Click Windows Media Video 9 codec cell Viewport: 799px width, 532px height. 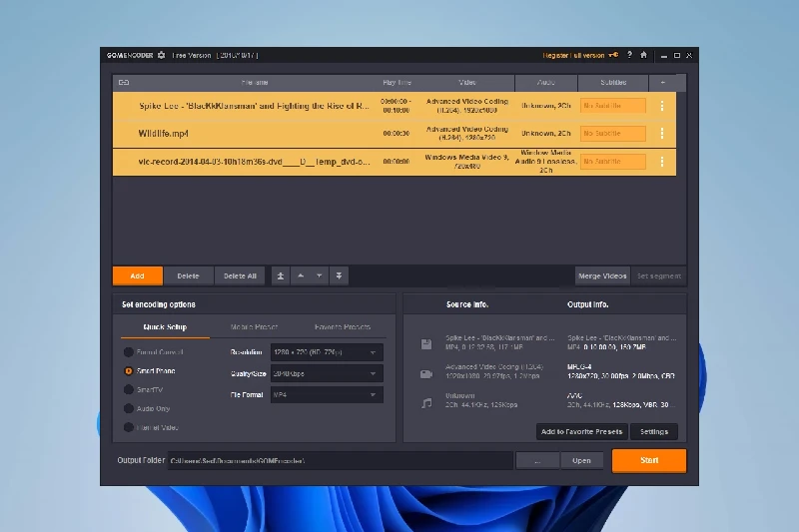[467, 162]
